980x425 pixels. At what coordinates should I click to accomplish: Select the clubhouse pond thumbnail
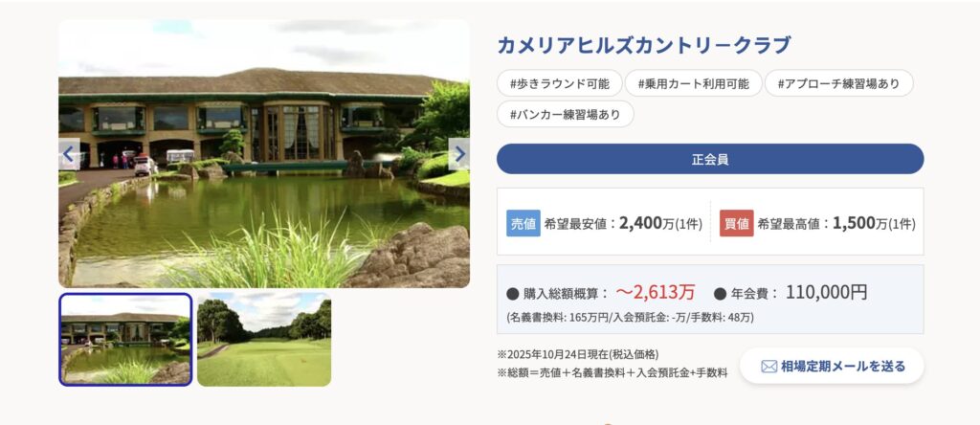[126, 339]
